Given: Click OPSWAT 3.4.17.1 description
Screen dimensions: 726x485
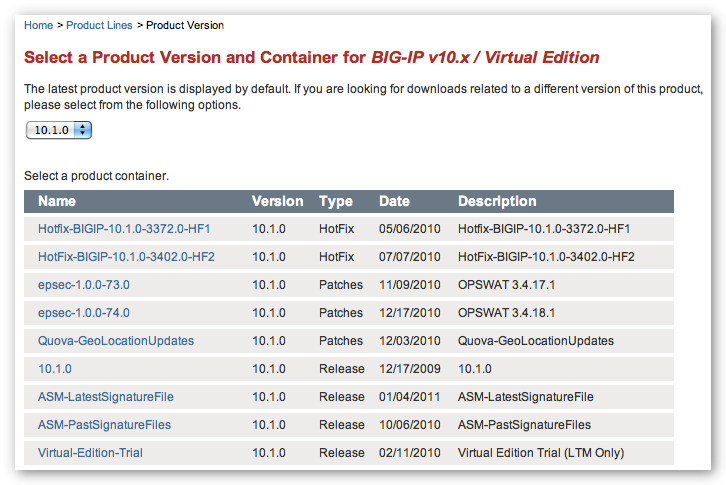Looking at the screenshot, I should 507,285.
